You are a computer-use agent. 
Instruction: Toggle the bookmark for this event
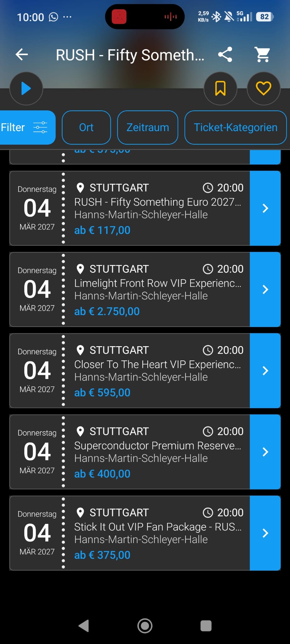tap(220, 88)
